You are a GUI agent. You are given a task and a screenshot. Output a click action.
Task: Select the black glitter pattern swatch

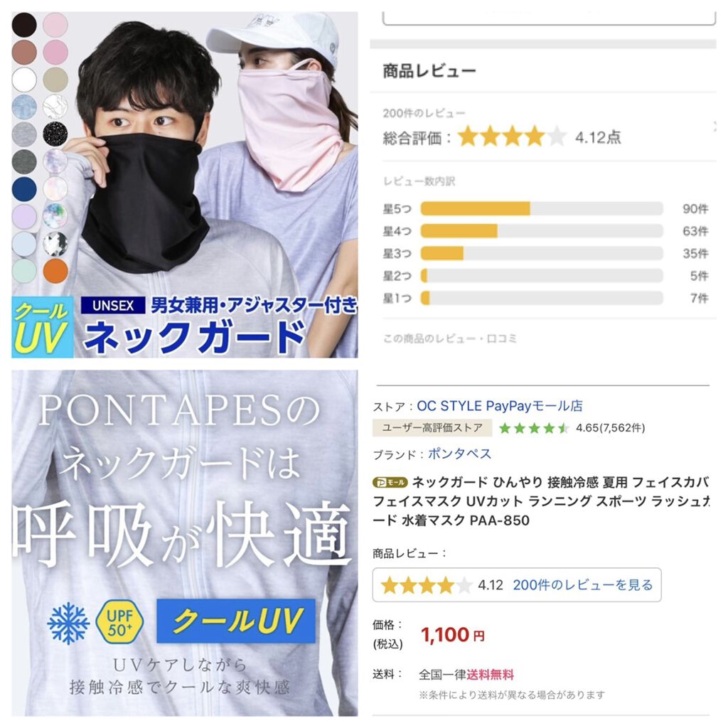pos(55,134)
